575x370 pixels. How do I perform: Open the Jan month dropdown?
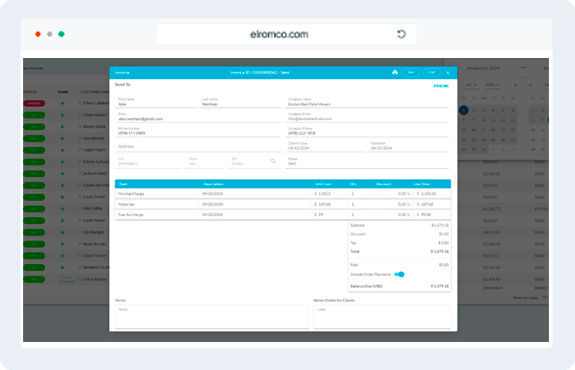[471, 85]
